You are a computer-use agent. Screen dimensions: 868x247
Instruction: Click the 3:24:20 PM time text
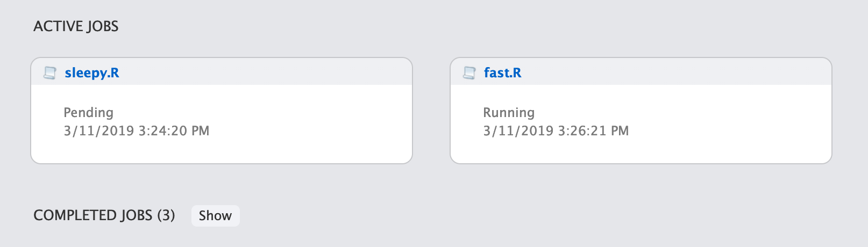pos(174,130)
